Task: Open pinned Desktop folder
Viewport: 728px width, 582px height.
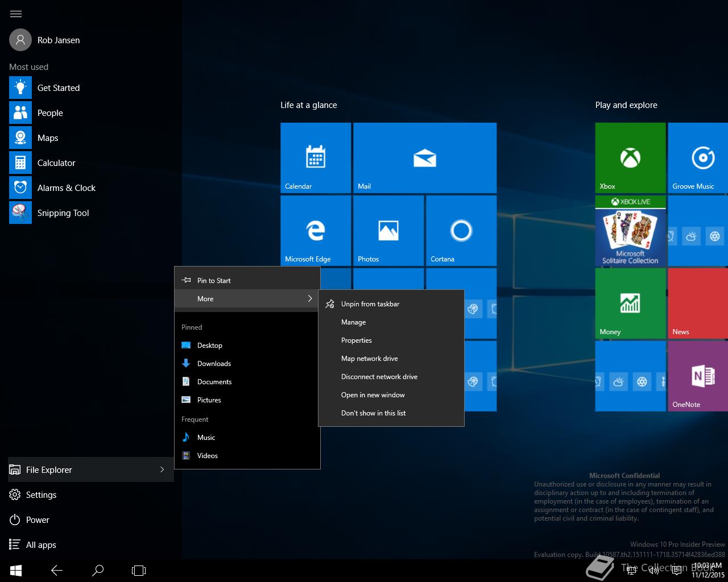Action: click(247, 346)
